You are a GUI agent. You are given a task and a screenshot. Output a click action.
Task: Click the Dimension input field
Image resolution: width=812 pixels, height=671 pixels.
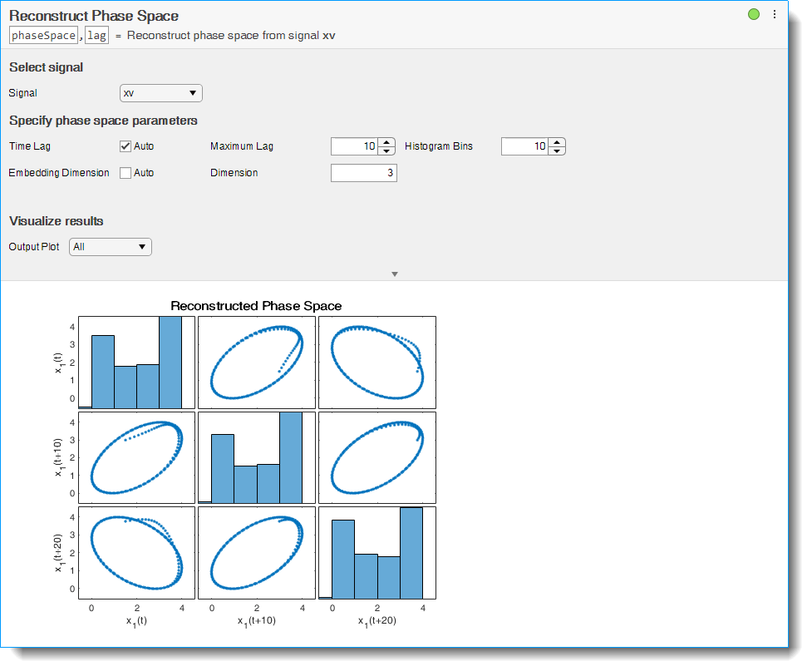coord(363,172)
